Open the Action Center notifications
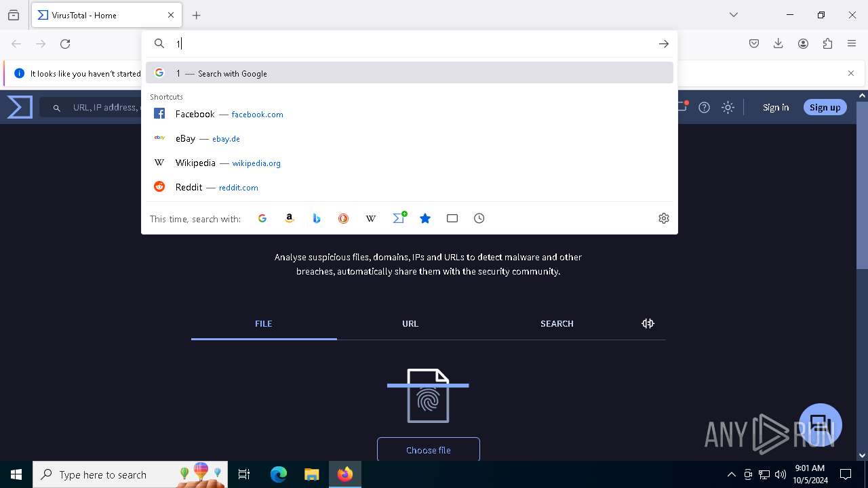The height and width of the screenshot is (488, 868). 846,474
